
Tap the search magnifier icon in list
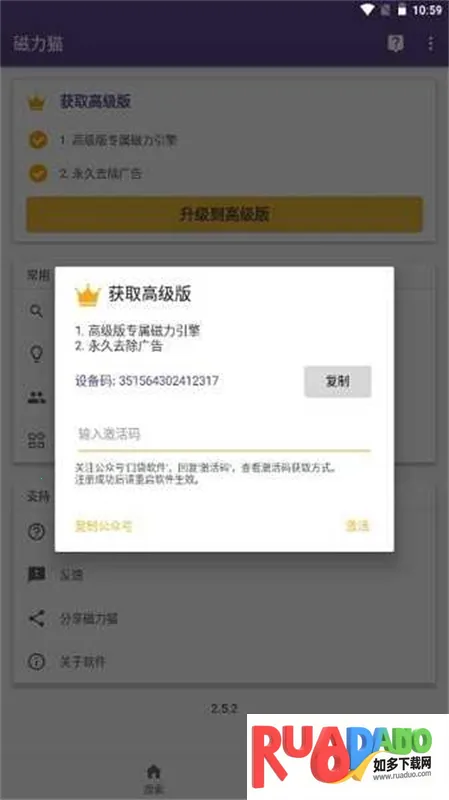[36, 311]
